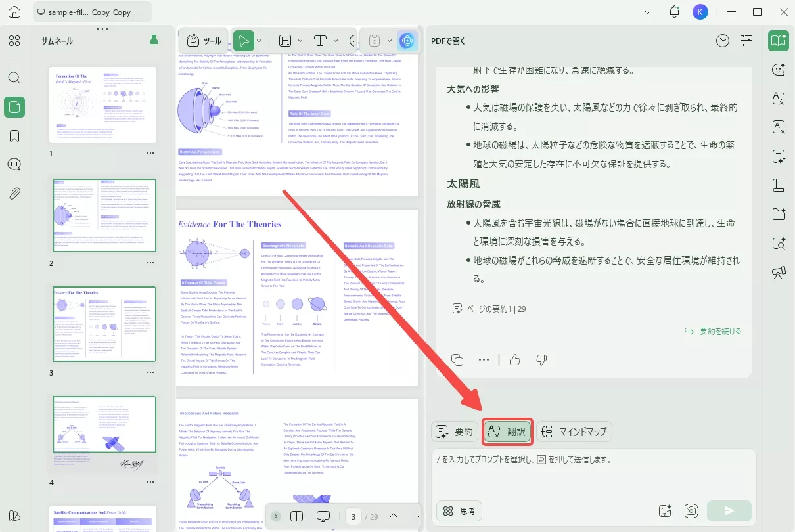This screenshot has width=795, height=532.
Task: Open the translate icon in right sidebar
Action: pos(779,98)
